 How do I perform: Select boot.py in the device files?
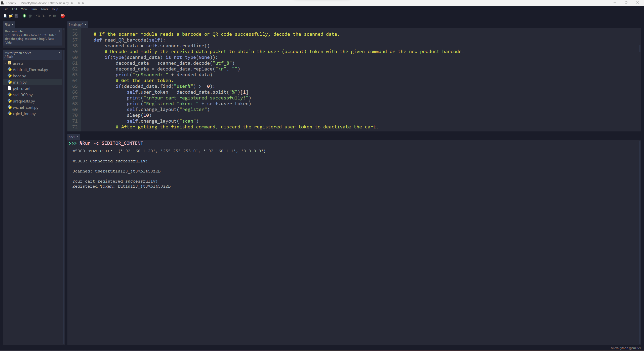19,76
